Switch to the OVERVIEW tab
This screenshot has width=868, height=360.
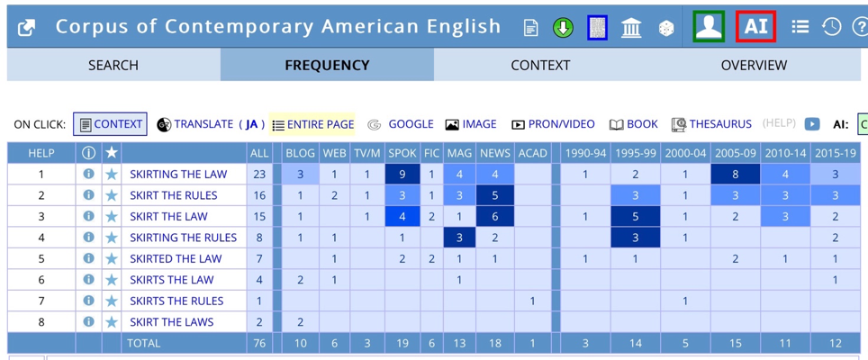pyautogui.click(x=754, y=66)
